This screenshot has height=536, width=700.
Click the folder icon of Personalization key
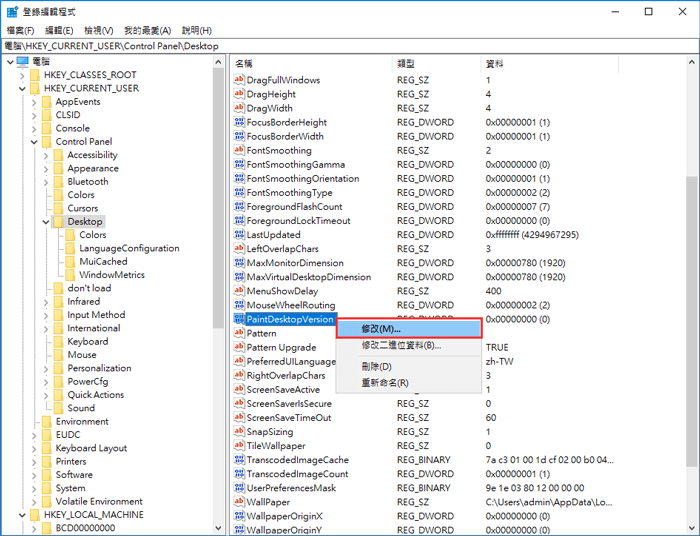pyautogui.click(x=58, y=368)
